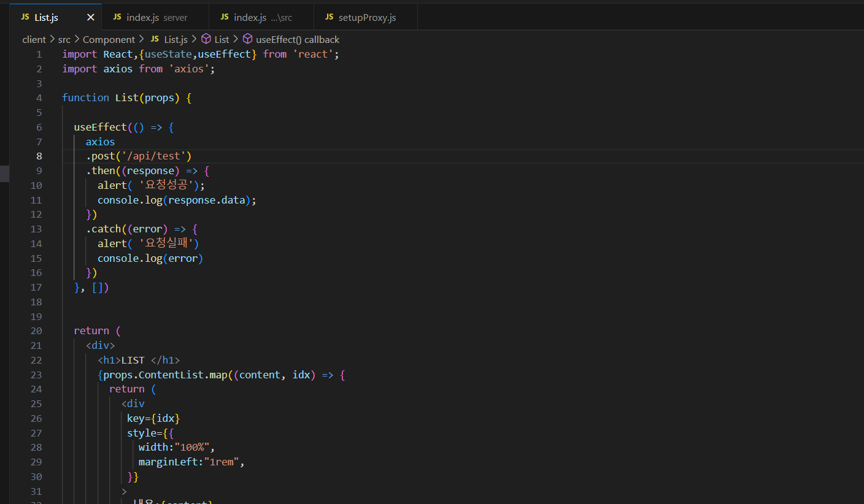Open the index.js ...\src tab
Image resolution: width=864 pixels, height=504 pixels.
point(261,17)
